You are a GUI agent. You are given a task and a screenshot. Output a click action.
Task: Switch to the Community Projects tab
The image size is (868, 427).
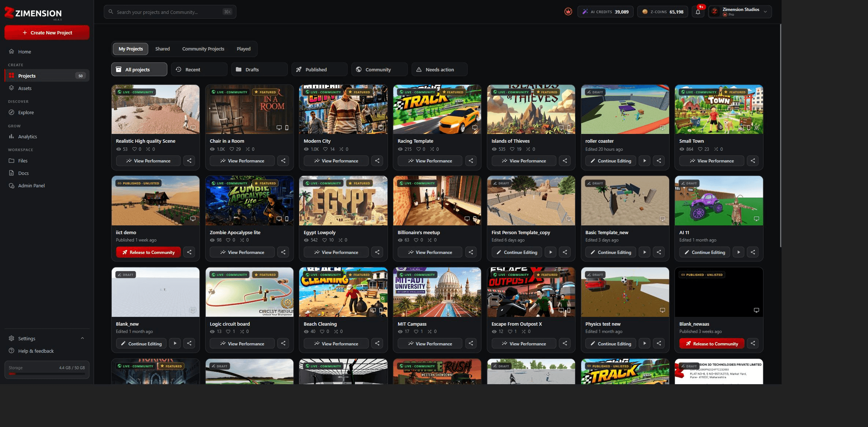[x=203, y=49]
